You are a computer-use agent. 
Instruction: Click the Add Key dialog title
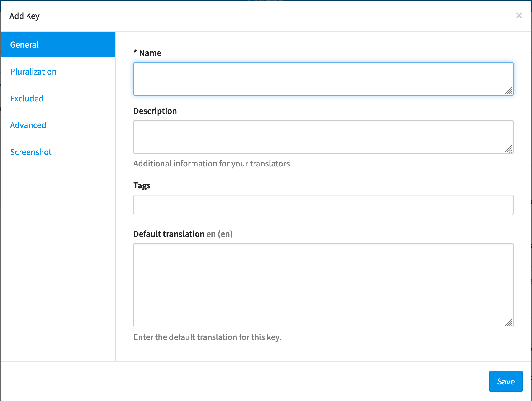tap(24, 16)
